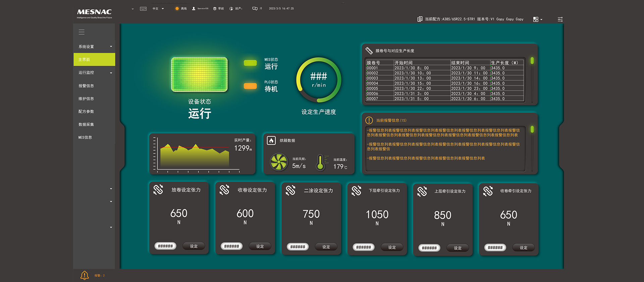Image resolution: width=644 pixels, height=282 pixels.
Task: Click the oven data flame icon
Action: click(271, 141)
